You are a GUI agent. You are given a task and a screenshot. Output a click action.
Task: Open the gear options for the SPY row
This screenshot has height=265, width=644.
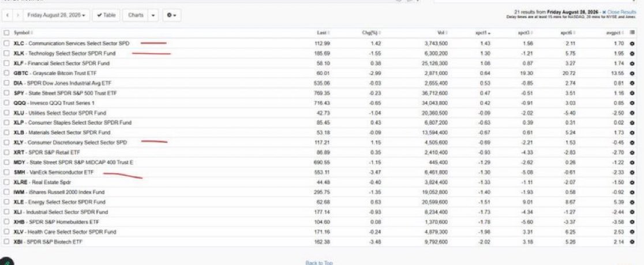point(632,94)
